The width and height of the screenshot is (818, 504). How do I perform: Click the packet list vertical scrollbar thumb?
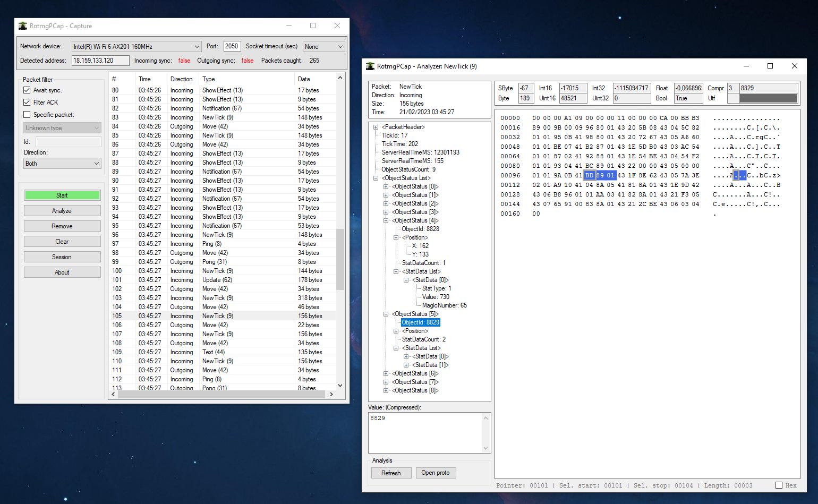pos(340,259)
